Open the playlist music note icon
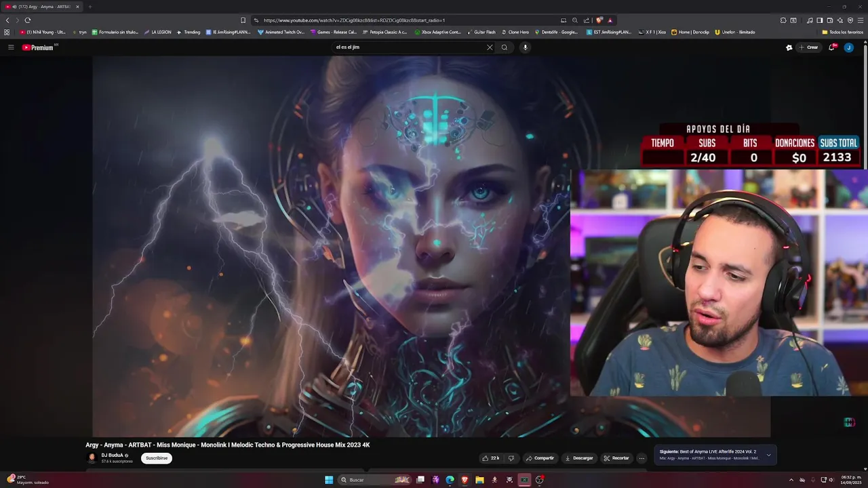This screenshot has height=488, width=868. [810, 20]
